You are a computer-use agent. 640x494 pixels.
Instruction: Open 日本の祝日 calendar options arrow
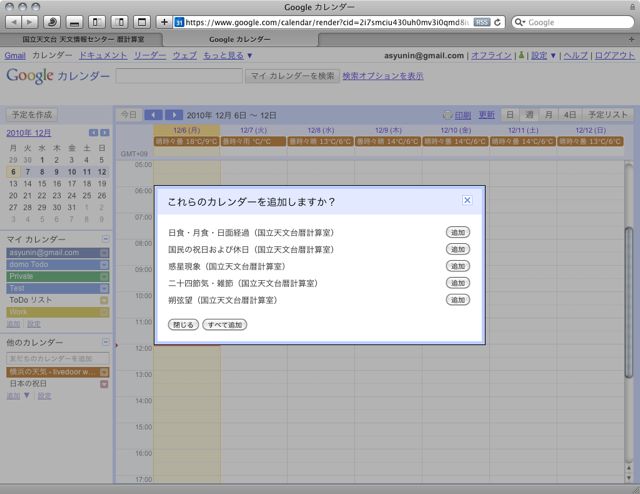[104, 384]
